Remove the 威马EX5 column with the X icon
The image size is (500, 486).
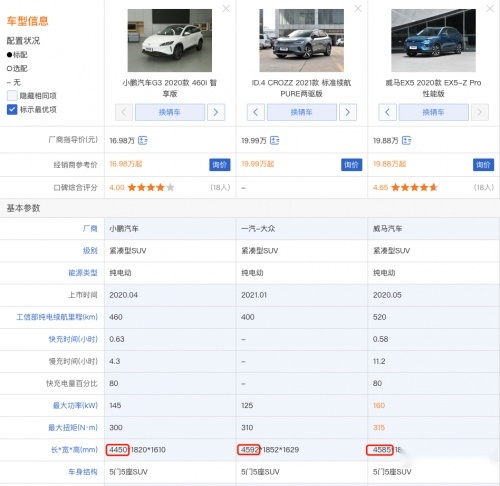click(x=490, y=8)
